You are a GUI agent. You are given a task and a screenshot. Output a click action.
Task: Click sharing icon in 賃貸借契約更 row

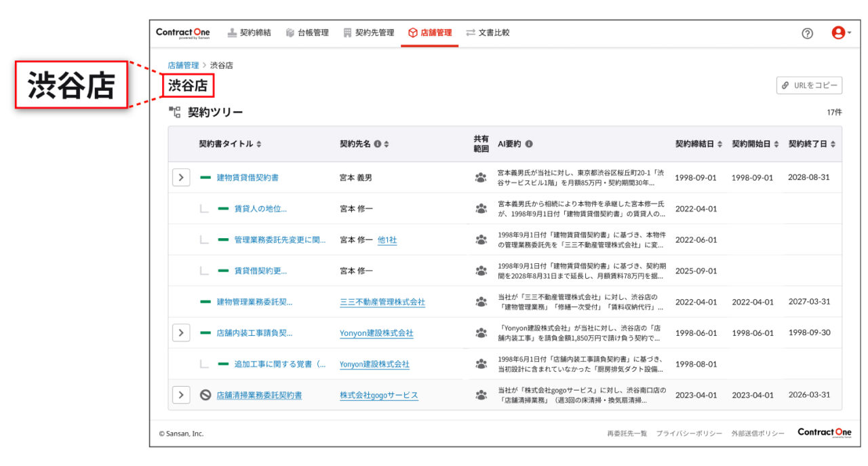(481, 271)
